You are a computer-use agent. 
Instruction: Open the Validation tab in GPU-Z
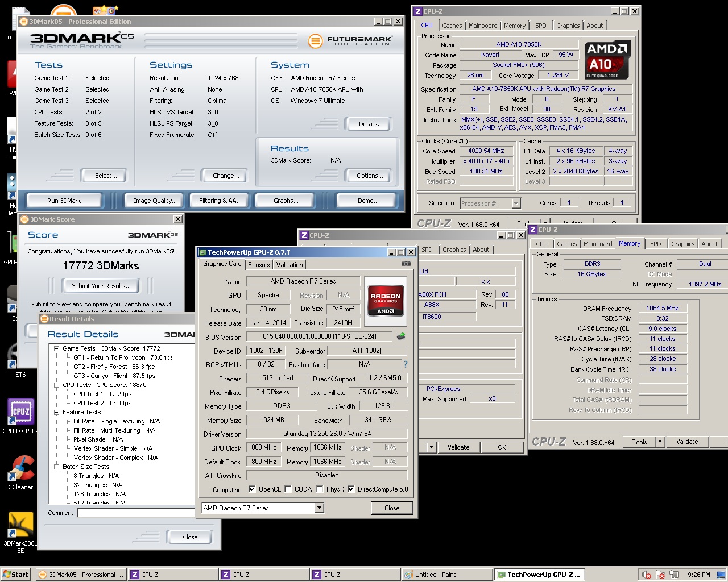[289, 265]
